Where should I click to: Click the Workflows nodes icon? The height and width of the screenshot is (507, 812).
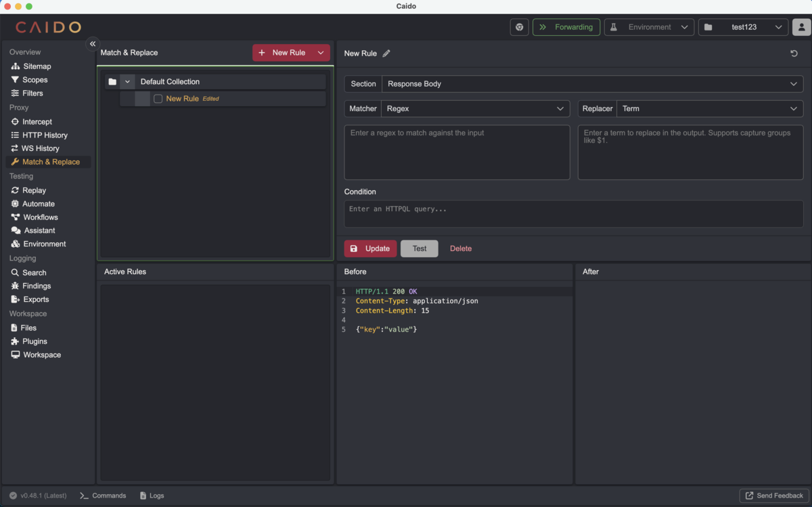pyautogui.click(x=15, y=217)
